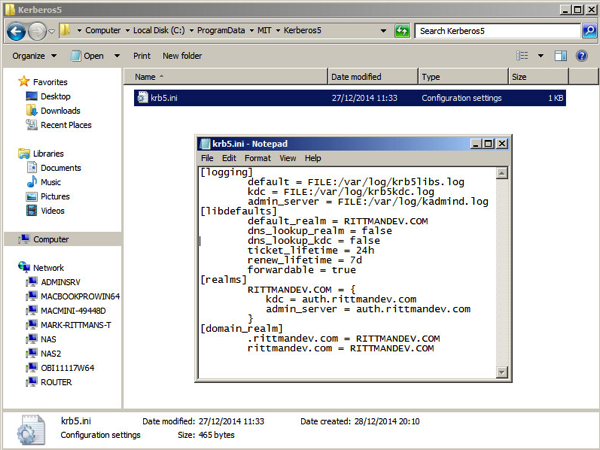
Task: Open Notepad File menu
Action: tap(207, 158)
